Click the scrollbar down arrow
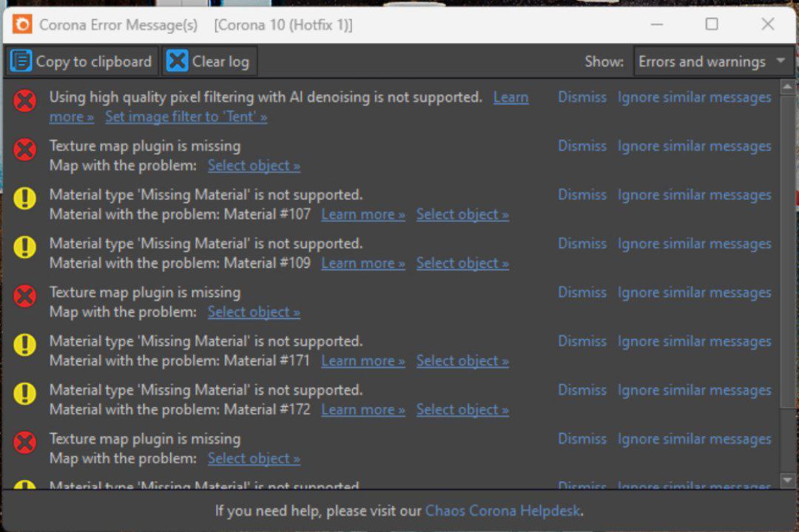799x532 pixels. (787, 480)
